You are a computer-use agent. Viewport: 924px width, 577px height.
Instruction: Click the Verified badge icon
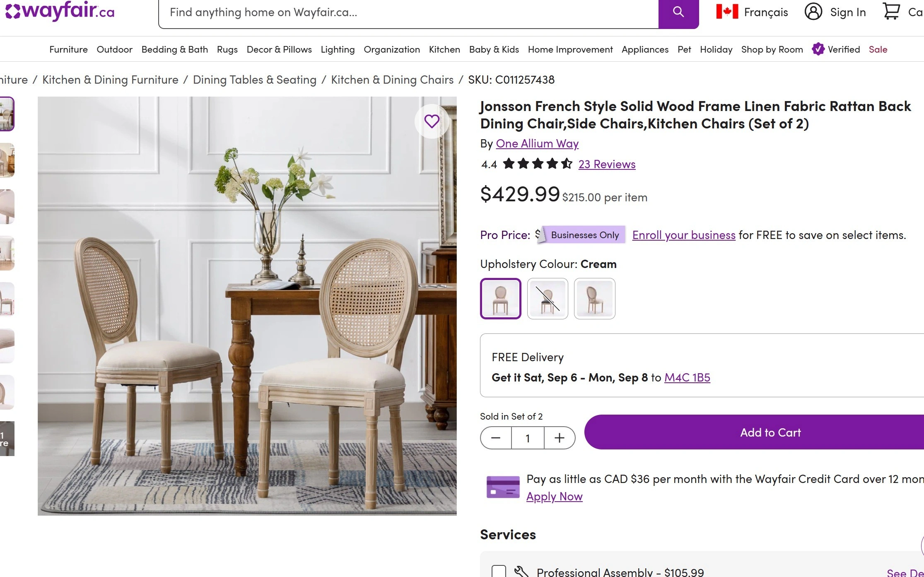tap(818, 49)
